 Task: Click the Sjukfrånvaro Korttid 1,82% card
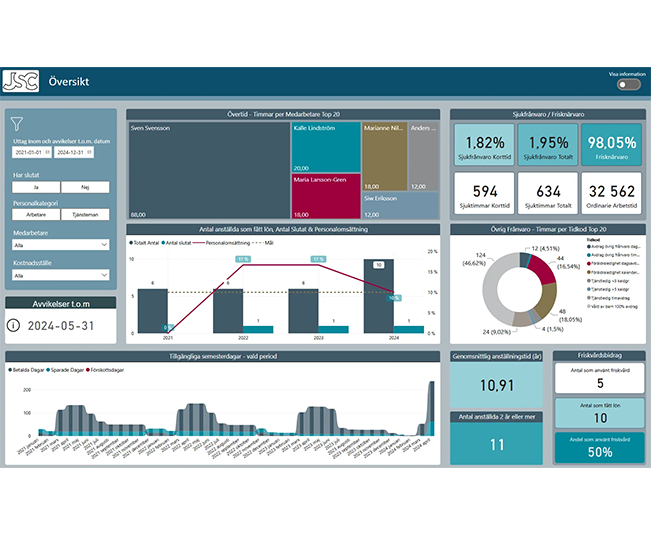coord(485,144)
